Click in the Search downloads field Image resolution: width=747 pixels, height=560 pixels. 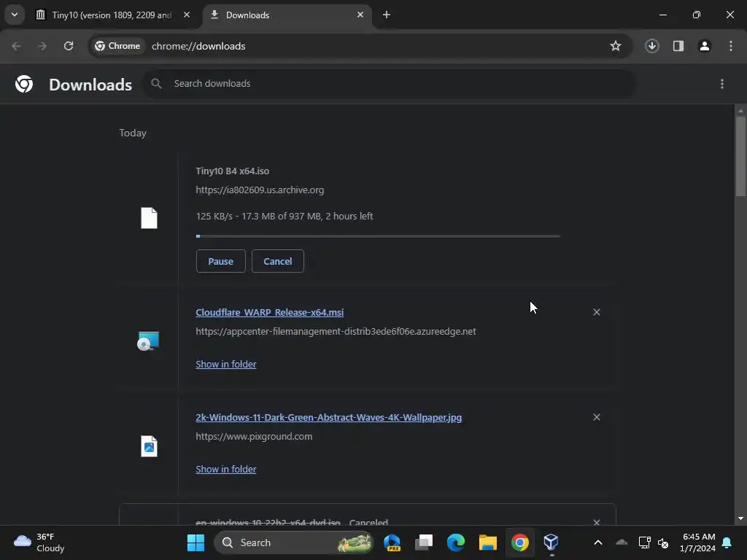(390, 84)
